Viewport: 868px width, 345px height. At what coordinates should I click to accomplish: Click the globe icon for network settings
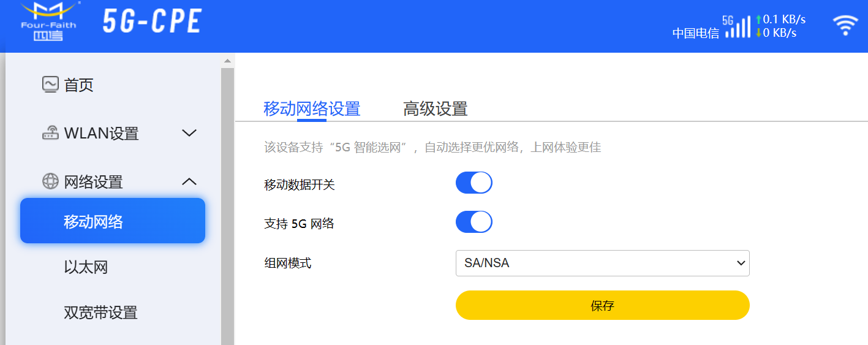coord(50,181)
